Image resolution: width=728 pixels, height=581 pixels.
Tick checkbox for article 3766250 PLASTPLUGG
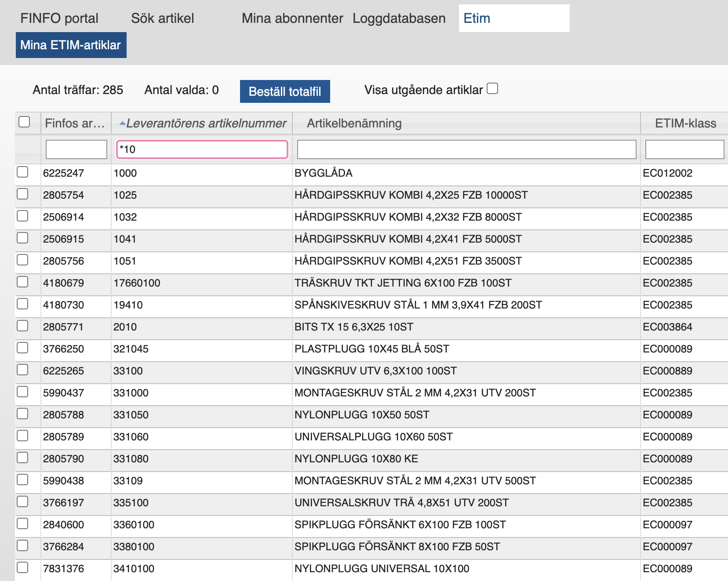point(22,348)
